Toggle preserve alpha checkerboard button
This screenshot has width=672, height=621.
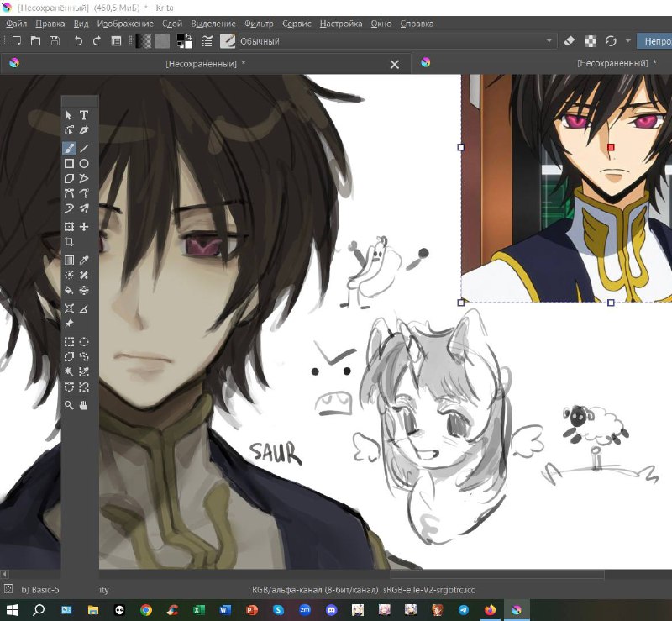(x=591, y=41)
